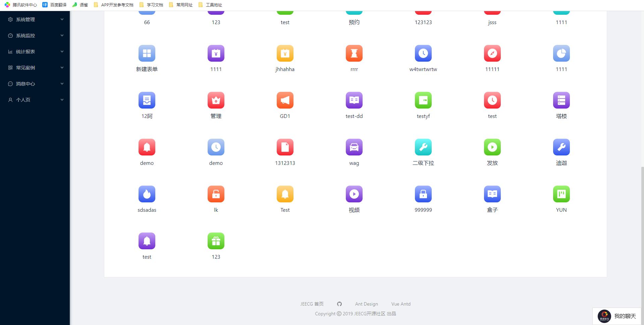Click the wag car icon
This screenshot has width=644, height=325.
tap(354, 147)
